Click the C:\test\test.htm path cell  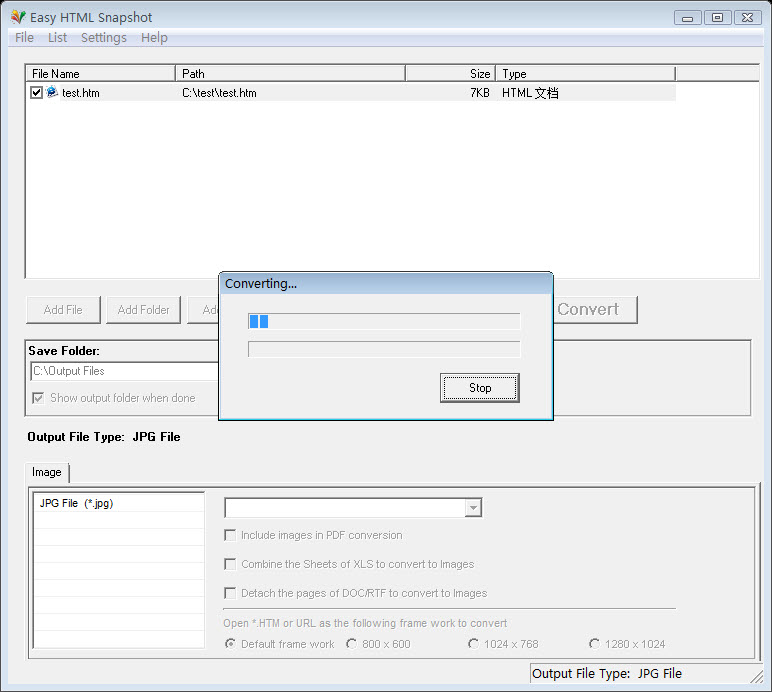click(x=219, y=93)
